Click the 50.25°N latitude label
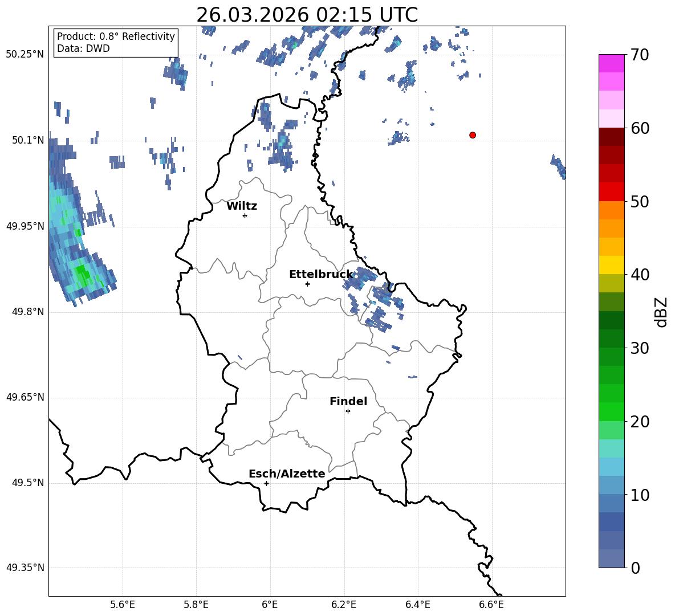The image size is (675, 616). coord(25,55)
